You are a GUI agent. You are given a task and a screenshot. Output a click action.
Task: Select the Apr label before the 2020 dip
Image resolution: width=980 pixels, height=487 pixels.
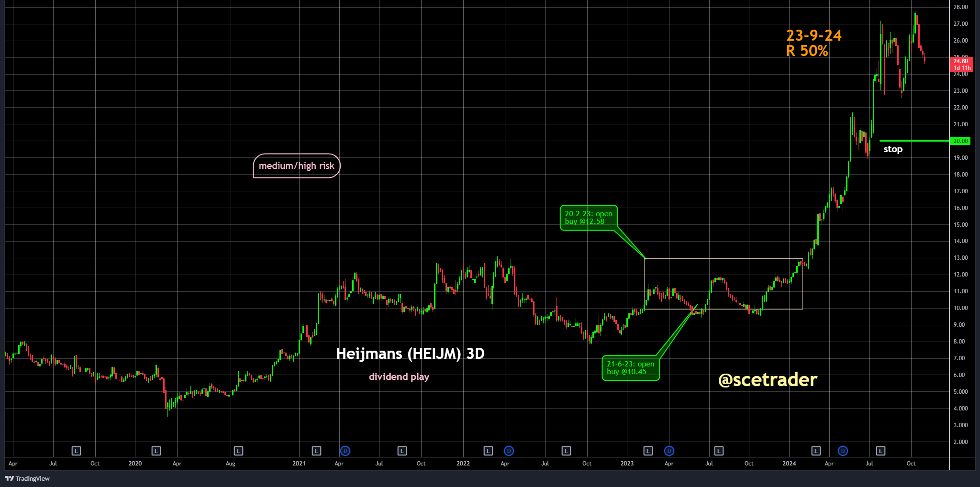(x=177, y=464)
